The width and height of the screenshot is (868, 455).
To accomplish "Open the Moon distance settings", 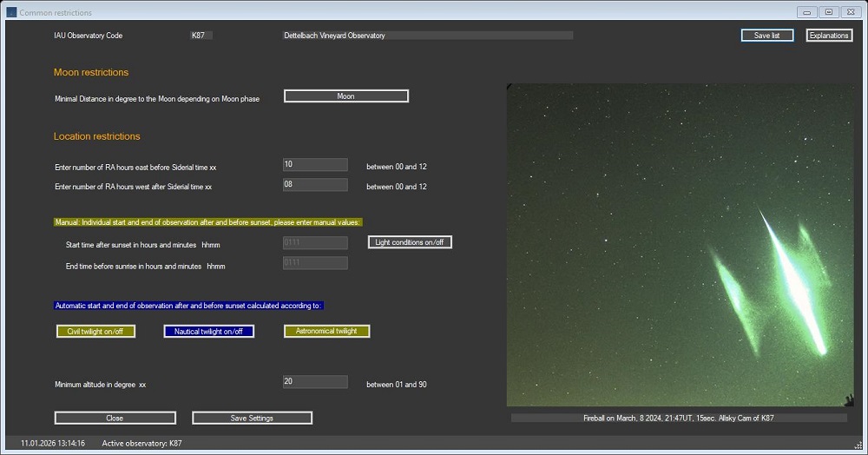I will tap(345, 96).
